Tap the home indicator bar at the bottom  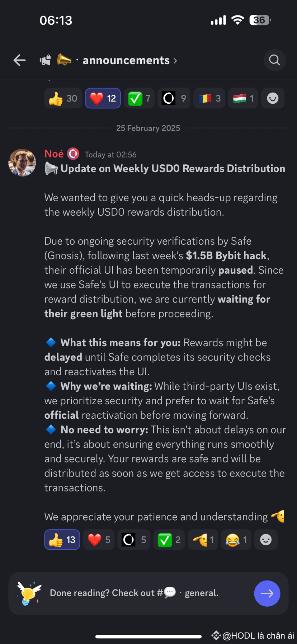pyautogui.click(x=148, y=636)
